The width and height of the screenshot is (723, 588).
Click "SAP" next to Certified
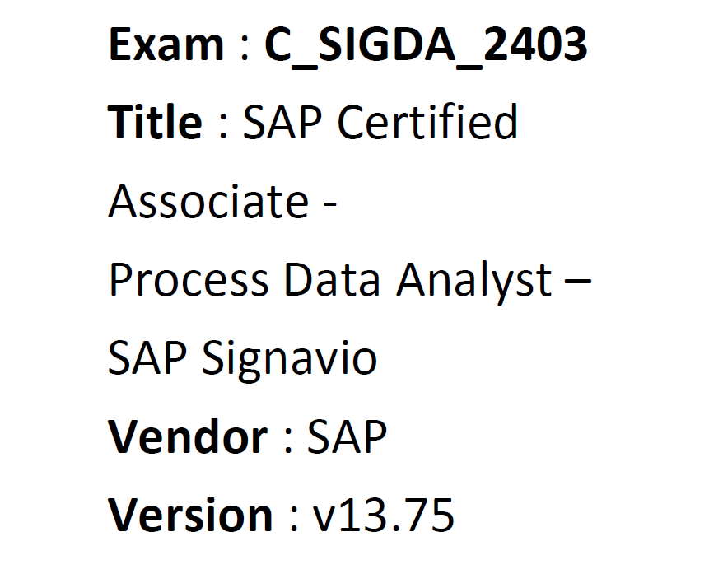(x=282, y=122)
